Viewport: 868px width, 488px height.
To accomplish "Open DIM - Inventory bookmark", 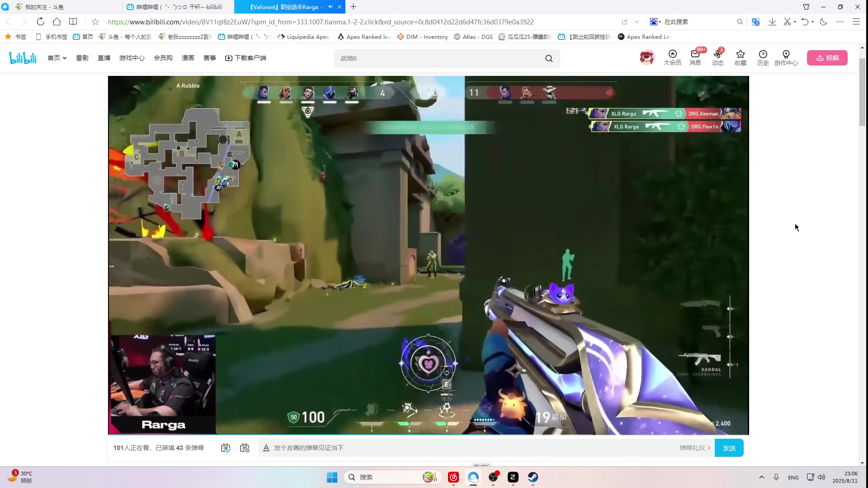I will point(422,37).
